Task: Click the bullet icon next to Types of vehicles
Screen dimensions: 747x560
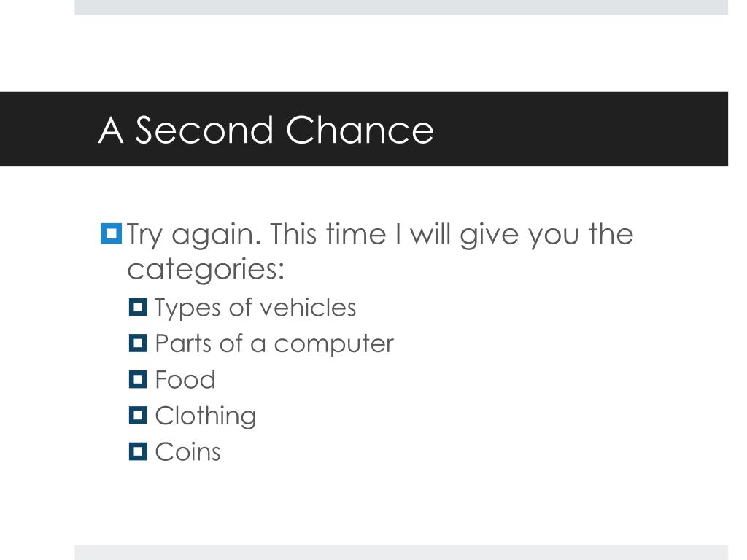Action: [x=138, y=307]
